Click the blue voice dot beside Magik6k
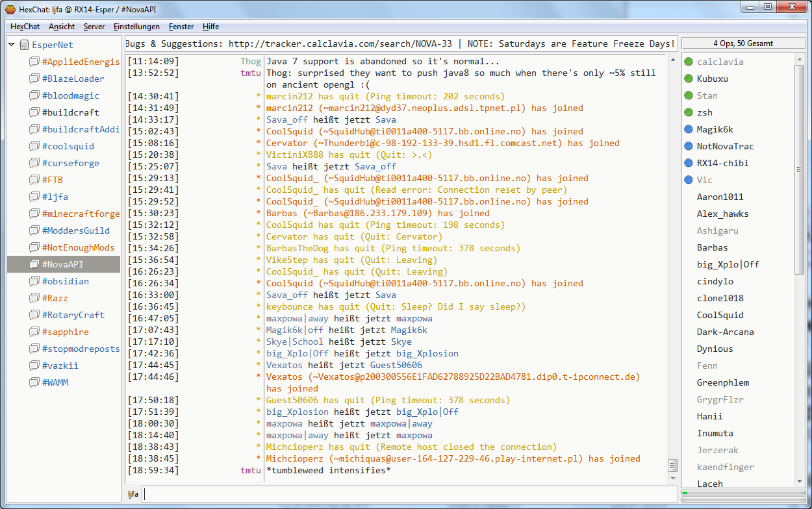 (x=689, y=129)
